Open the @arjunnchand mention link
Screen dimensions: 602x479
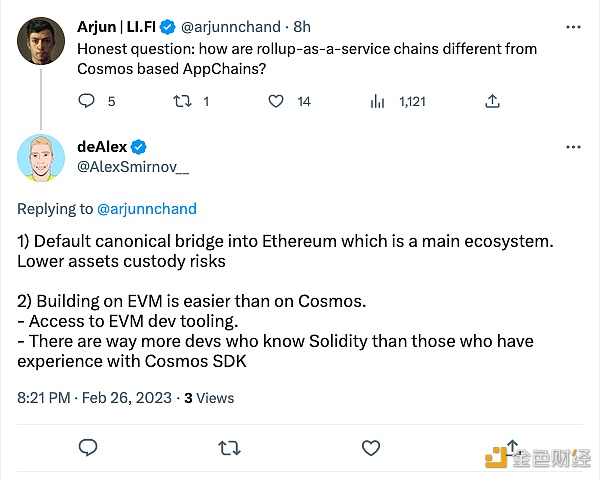(147, 209)
